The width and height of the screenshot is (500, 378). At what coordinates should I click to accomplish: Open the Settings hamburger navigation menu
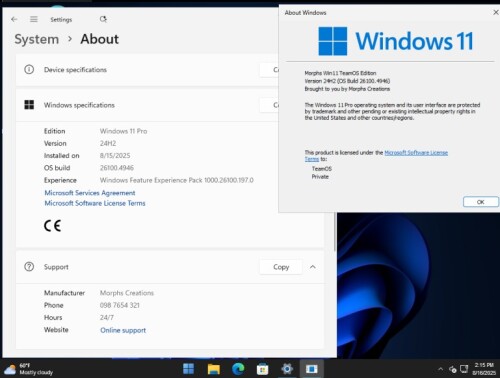[x=34, y=19]
